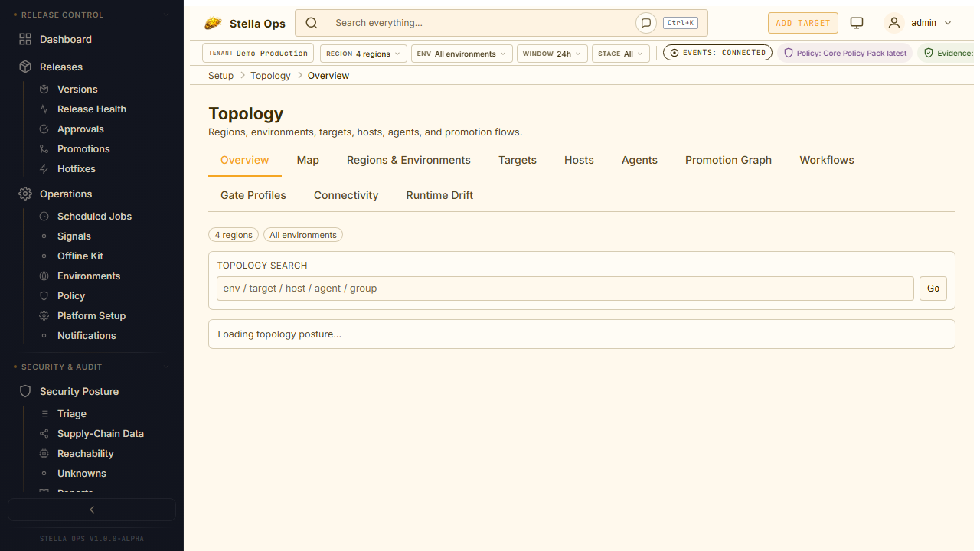Click the Dashboard grid icon in sidebar

pos(25,39)
